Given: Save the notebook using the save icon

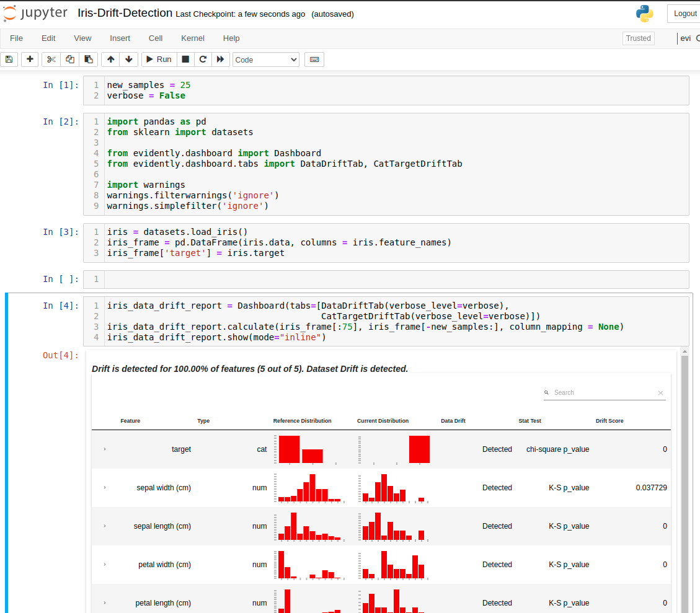Looking at the screenshot, I should [x=9, y=60].
